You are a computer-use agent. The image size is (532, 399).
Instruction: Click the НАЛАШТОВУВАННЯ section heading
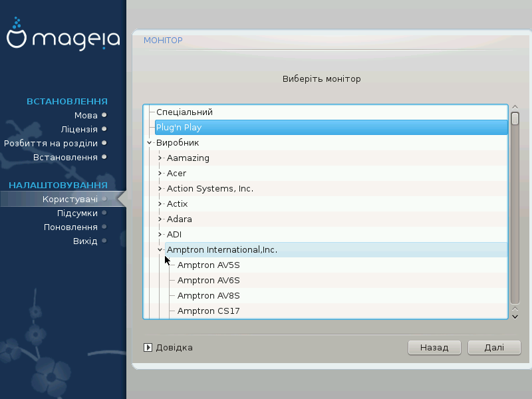[x=58, y=186]
